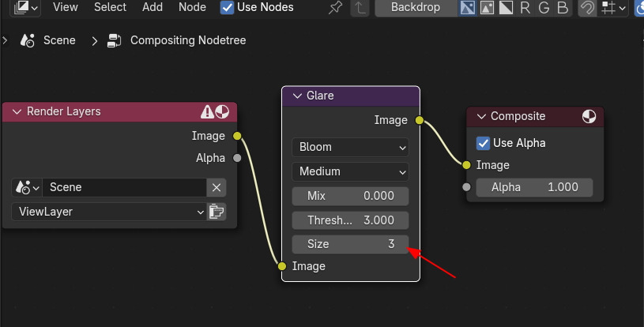644x327 pixels.
Task: Click the Mix value slider
Action: tap(350, 196)
